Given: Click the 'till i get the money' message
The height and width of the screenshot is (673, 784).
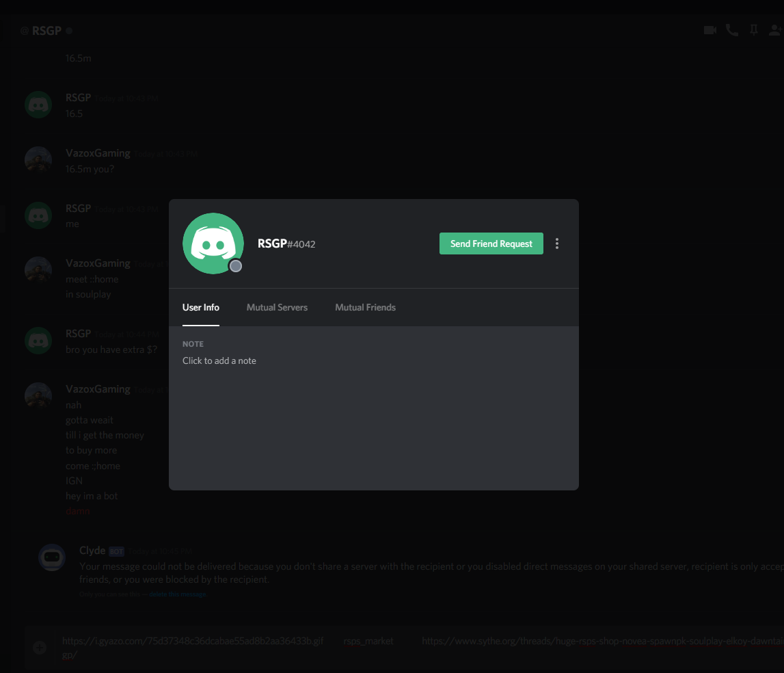Looking at the screenshot, I should click(105, 435).
